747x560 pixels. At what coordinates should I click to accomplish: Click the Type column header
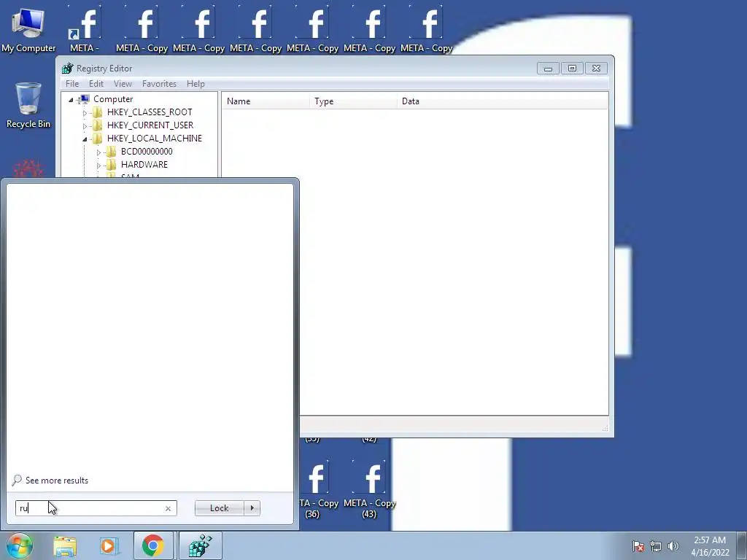[x=354, y=101]
